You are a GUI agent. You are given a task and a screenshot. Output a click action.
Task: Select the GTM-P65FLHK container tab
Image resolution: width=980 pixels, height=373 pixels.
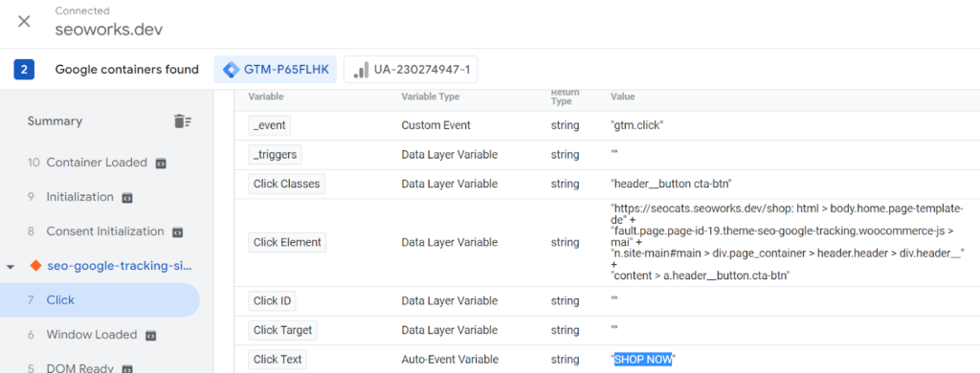click(x=275, y=70)
